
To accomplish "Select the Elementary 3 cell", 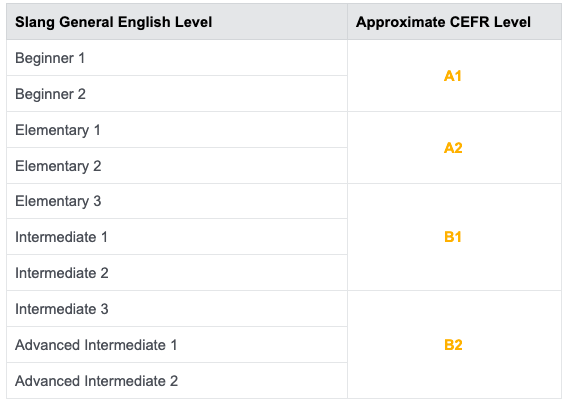I will pyautogui.click(x=177, y=201).
